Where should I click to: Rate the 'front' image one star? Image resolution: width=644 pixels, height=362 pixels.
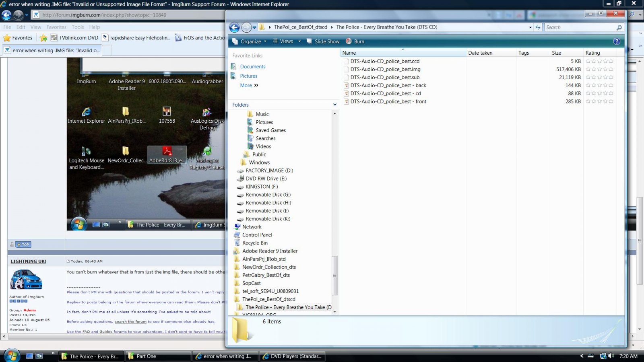[x=588, y=101]
